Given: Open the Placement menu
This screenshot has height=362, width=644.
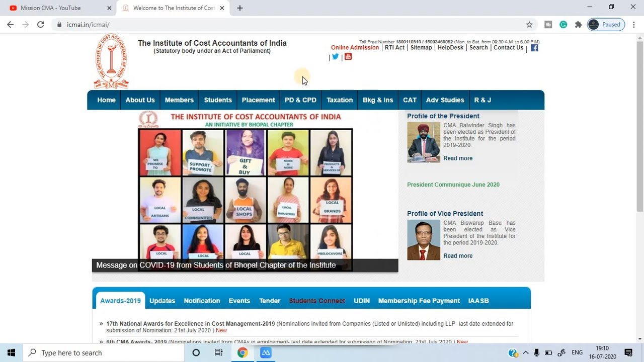Looking at the screenshot, I should tap(258, 100).
